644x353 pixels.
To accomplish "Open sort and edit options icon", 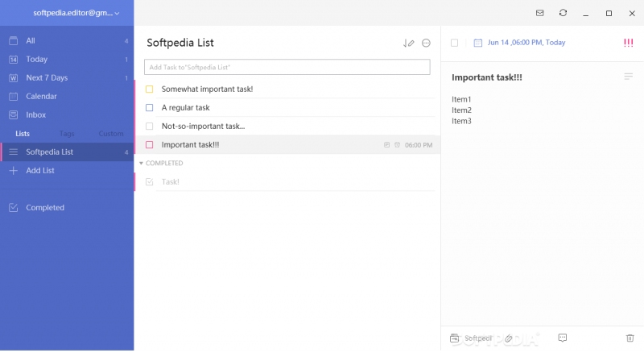I will pos(409,43).
